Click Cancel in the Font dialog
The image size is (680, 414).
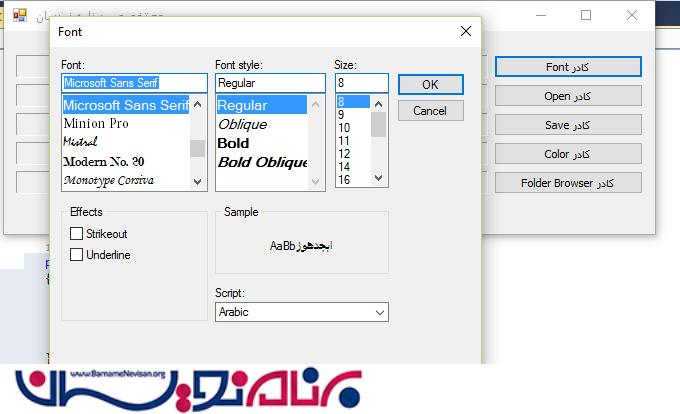point(431,111)
